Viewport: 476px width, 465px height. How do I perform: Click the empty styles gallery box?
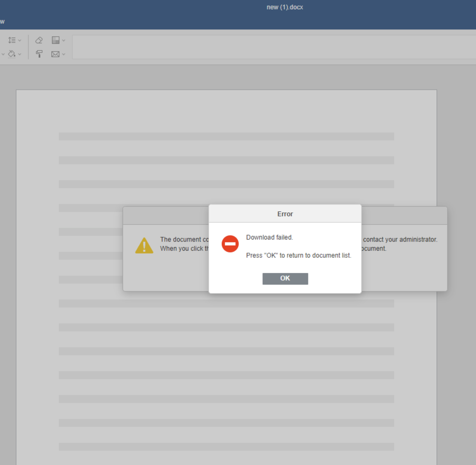[x=274, y=47]
